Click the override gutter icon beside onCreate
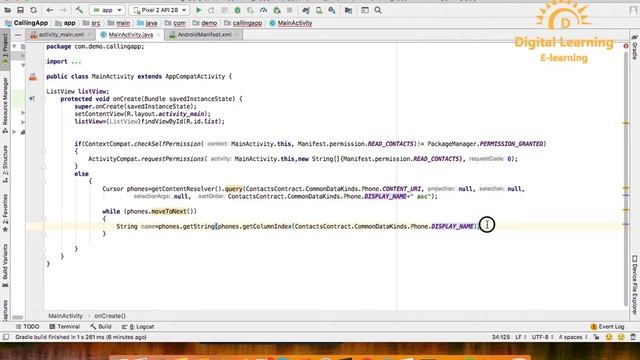The width and height of the screenshot is (640, 360). point(31,99)
